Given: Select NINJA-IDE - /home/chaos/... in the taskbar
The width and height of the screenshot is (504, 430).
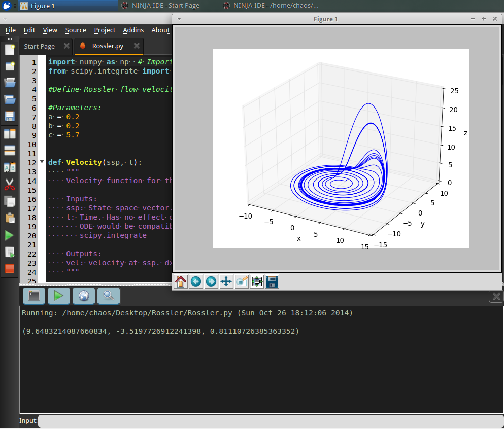Looking at the screenshot, I should point(271,6).
